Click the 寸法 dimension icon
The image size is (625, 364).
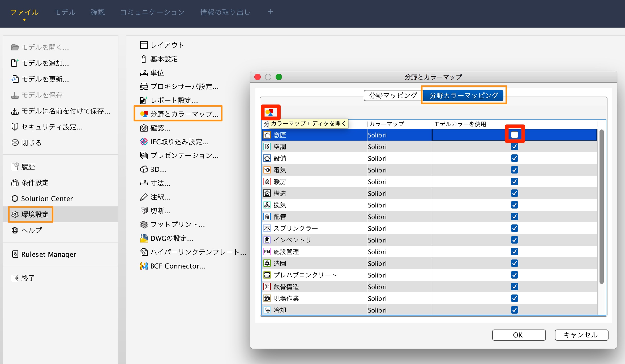click(144, 183)
